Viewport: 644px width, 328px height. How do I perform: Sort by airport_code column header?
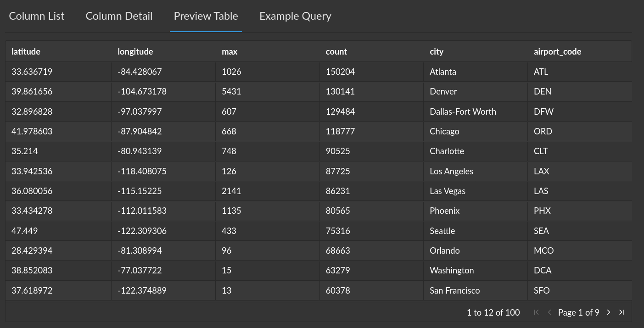pyautogui.click(x=557, y=52)
